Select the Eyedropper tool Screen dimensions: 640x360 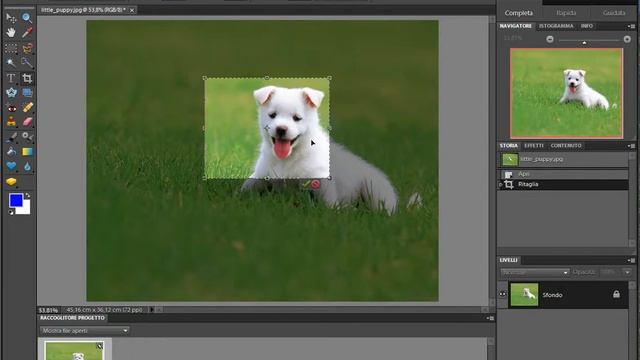[x=27, y=32]
